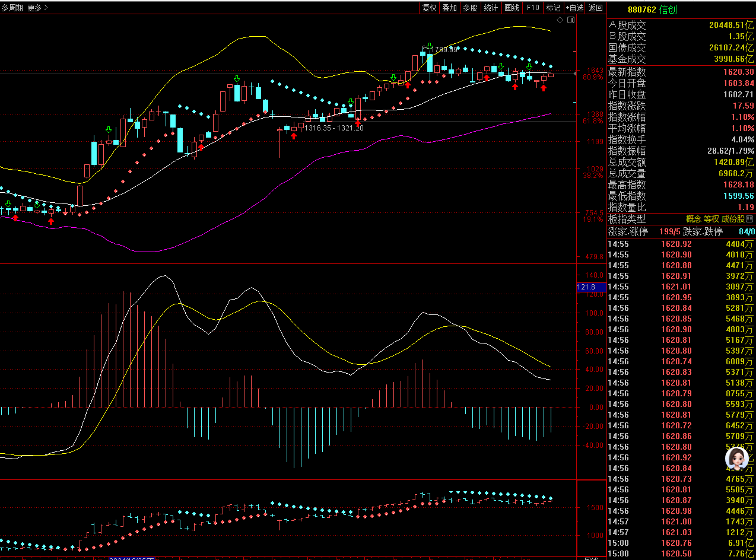Screen dimensions: 756x560
Task: Toggle the side panel layout icon
Action: (571, 20)
